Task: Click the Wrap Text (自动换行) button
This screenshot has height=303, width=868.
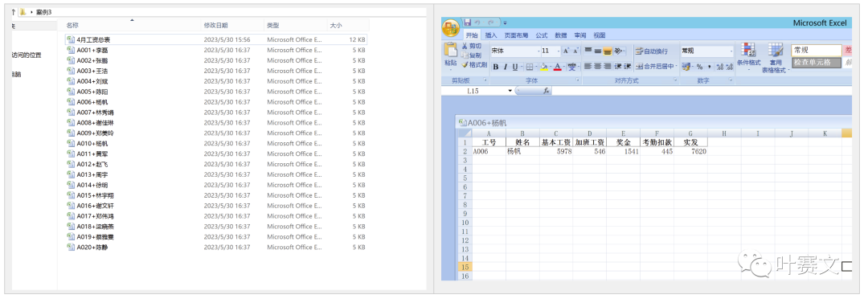Action: [x=651, y=51]
